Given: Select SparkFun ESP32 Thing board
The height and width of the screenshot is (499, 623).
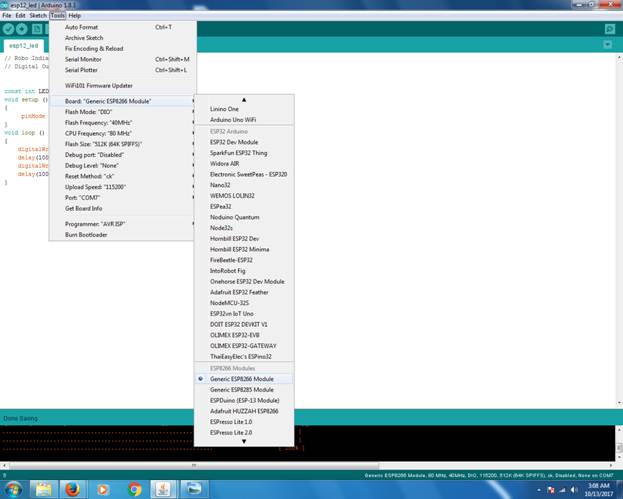Looking at the screenshot, I should pos(244,153).
